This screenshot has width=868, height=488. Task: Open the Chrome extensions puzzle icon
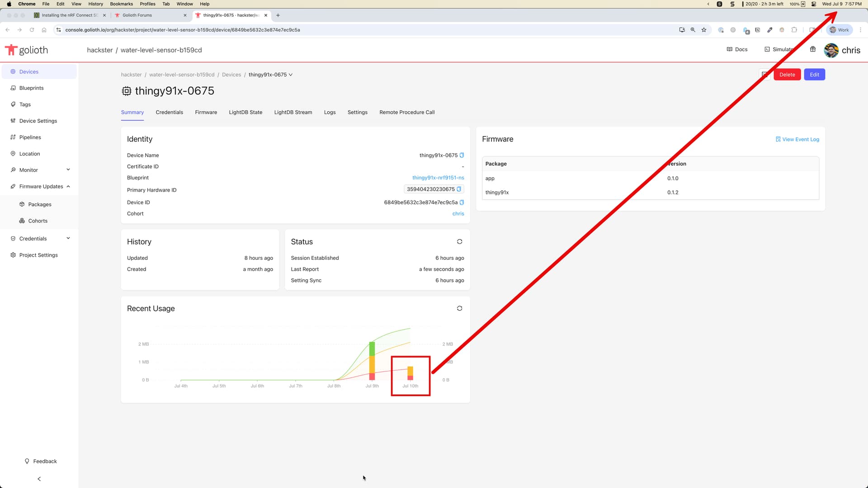pyautogui.click(x=794, y=30)
